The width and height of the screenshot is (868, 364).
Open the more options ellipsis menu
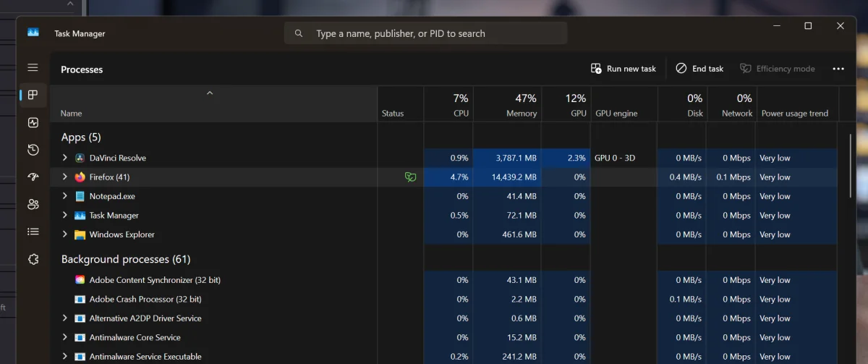838,69
